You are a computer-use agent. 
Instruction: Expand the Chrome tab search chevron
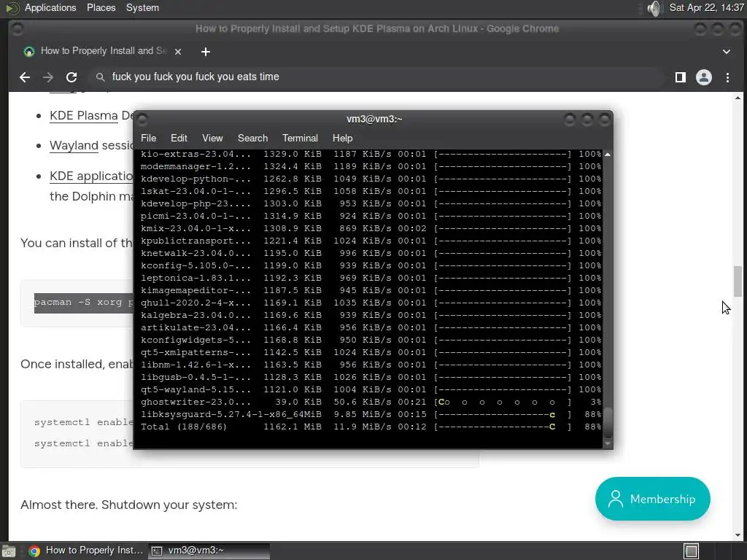pyautogui.click(x=726, y=52)
